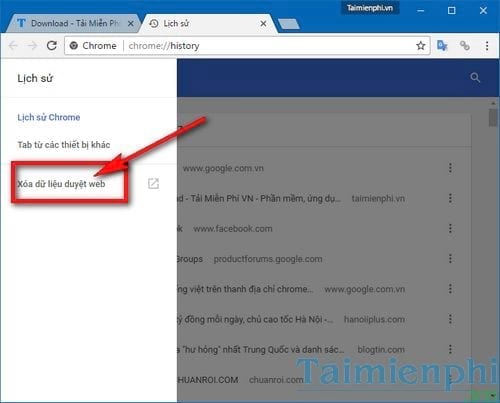Select Lịch sử Chrome in the sidebar

tap(49, 117)
